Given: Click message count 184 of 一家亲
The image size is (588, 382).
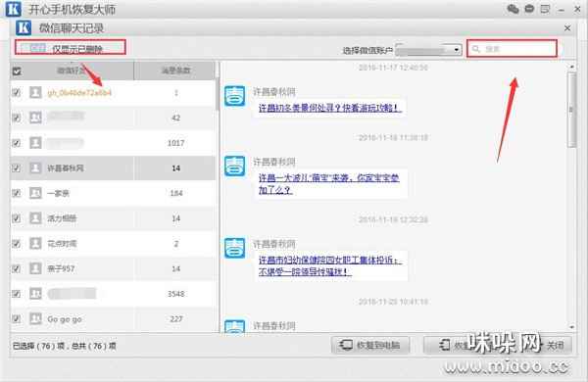Looking at the screenshot, I should 176,193.
